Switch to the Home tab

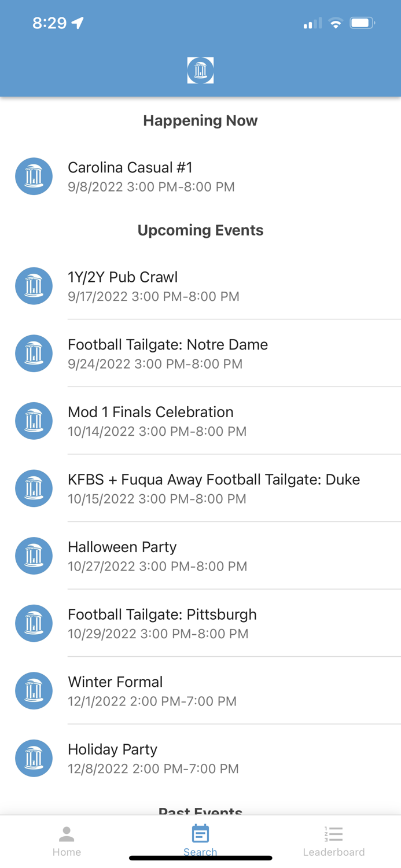(67, 839)
